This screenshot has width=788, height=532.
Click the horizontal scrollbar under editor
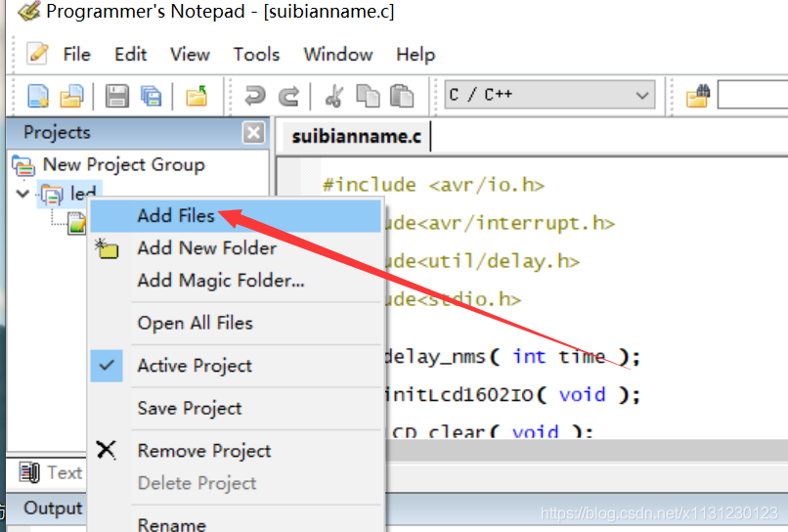pos(587,450)
